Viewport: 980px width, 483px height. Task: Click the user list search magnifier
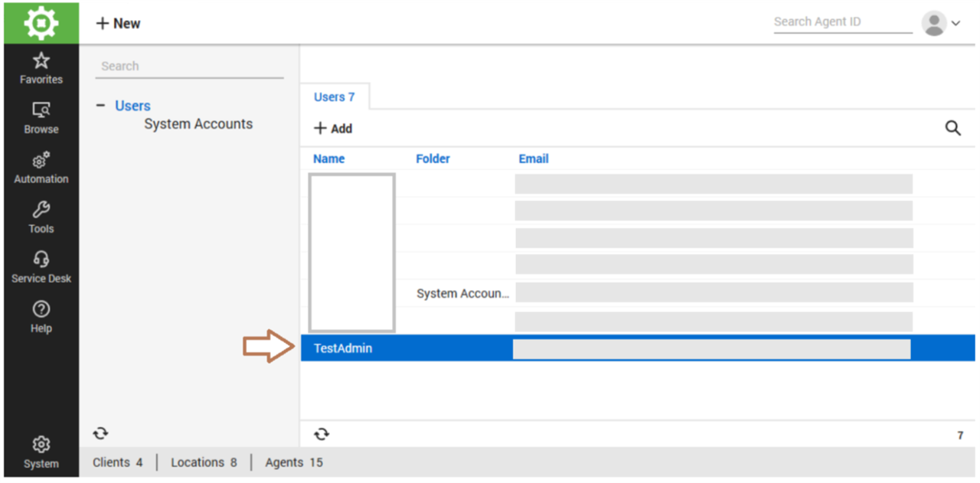point(952,128)
